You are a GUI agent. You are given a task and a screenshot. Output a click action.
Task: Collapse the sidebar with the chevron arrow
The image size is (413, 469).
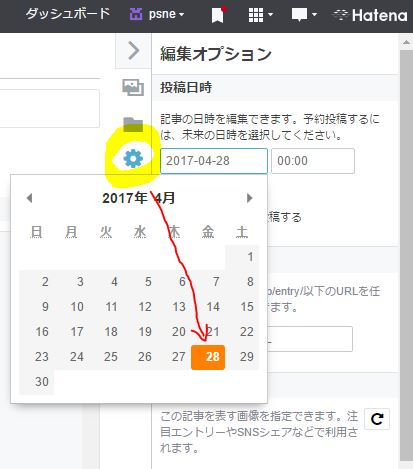pyautogui.click(x=133, y=51)
